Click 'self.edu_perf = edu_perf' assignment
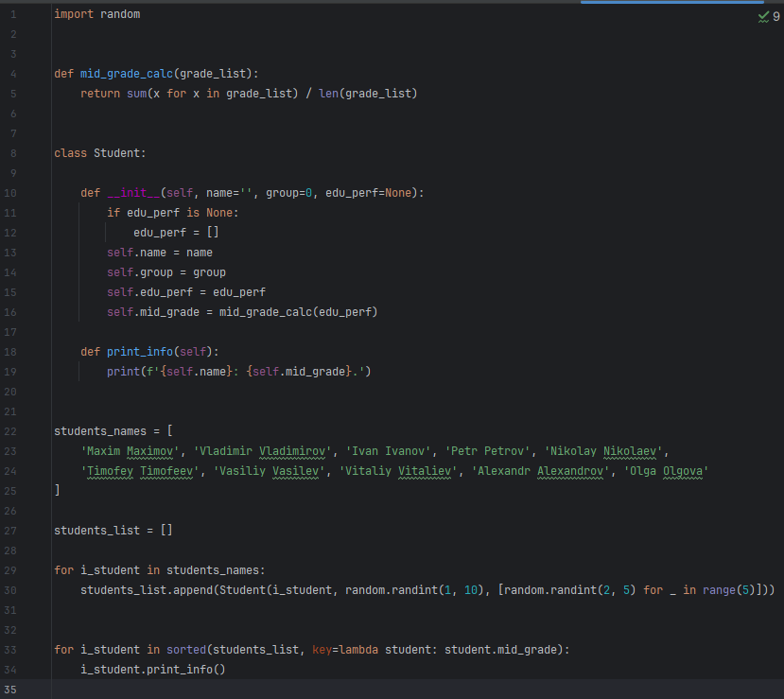The height and width of the screenshot is (699, 784). pyautogui.click(x=186, y=292)
